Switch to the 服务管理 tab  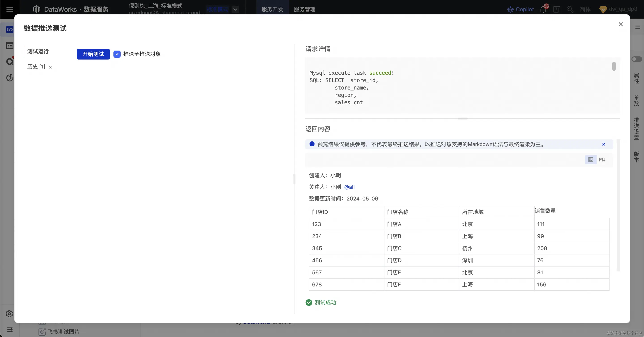(x=304, y=9)
